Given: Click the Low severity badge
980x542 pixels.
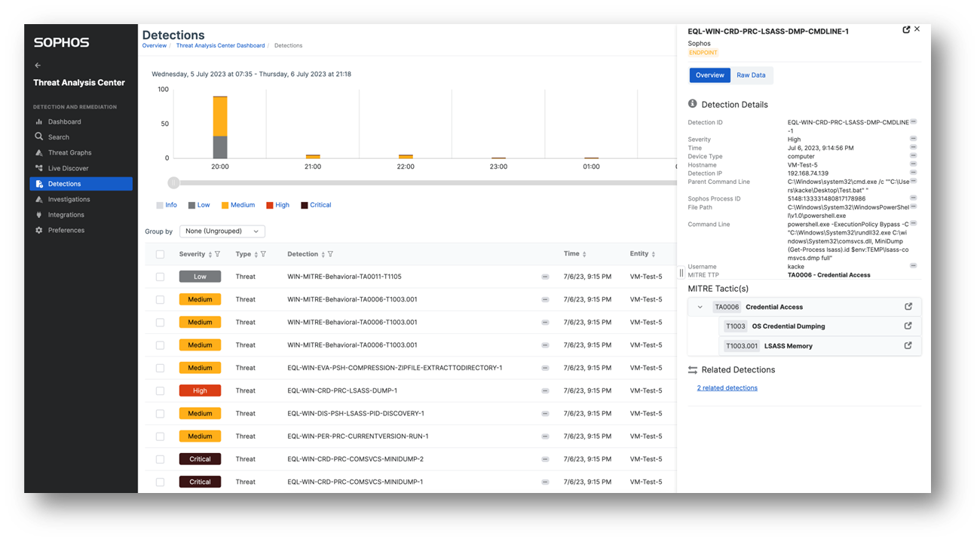Looking at the screenshot, I should click(200, 277).
